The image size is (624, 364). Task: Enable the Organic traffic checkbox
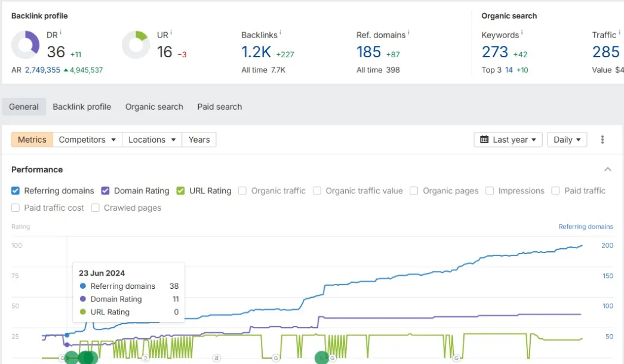click(x=242, y=191)
